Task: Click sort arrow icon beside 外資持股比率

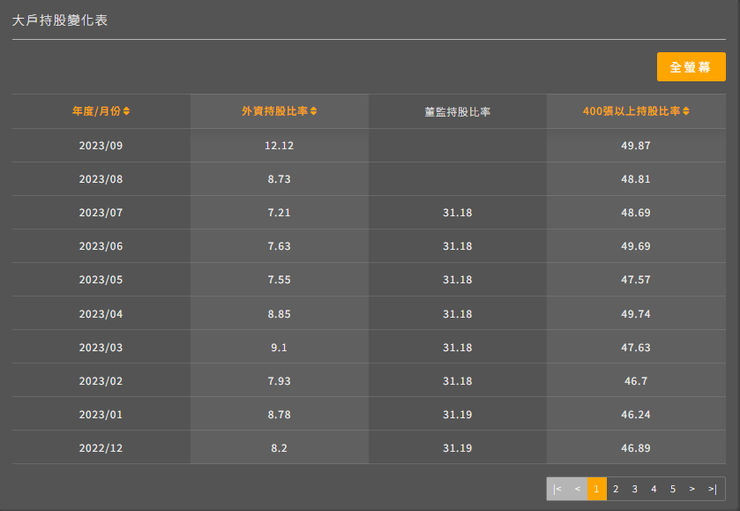Action: pos(314,111)
